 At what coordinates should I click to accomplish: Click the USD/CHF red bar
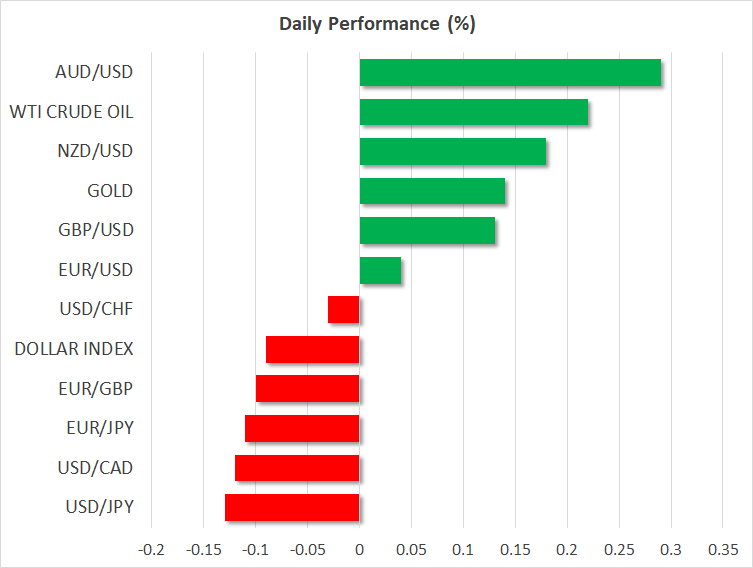tap(343, 310)
